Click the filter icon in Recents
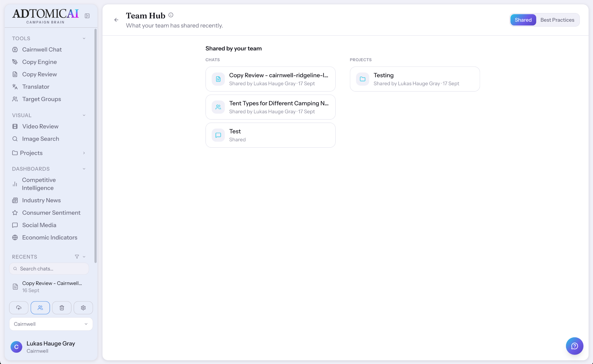Viewport: 593px width, 364px height. (x=77, y=257)
